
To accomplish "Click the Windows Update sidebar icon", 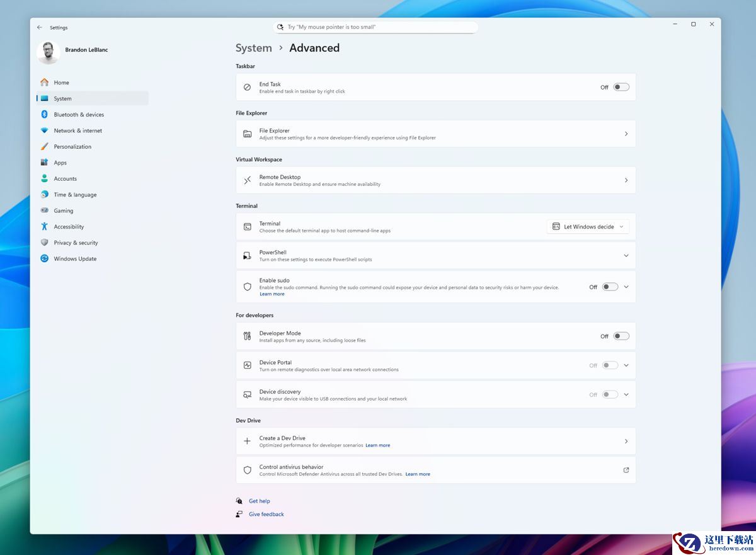I will tap(44, 259).
